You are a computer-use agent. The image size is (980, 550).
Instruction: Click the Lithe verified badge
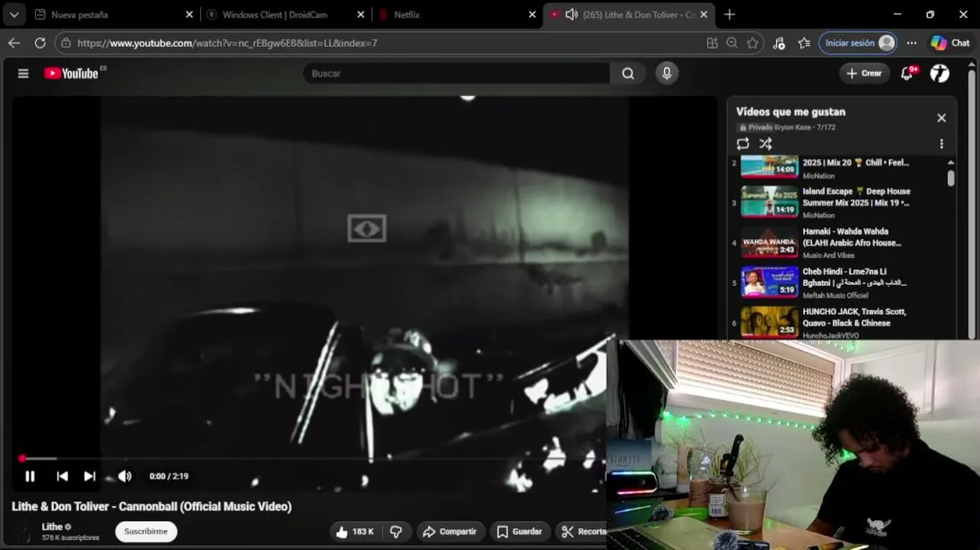click(x=68, y=526)
